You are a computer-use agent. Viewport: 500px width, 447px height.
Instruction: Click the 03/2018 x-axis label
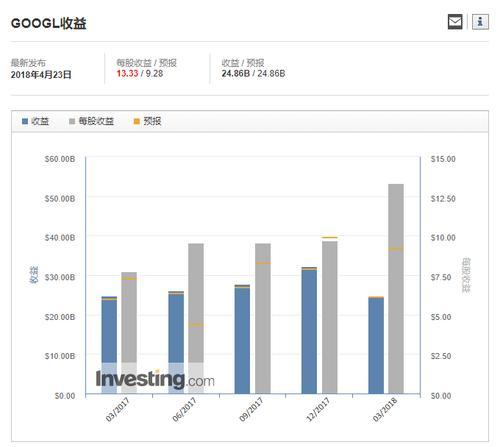coord(385,410)
